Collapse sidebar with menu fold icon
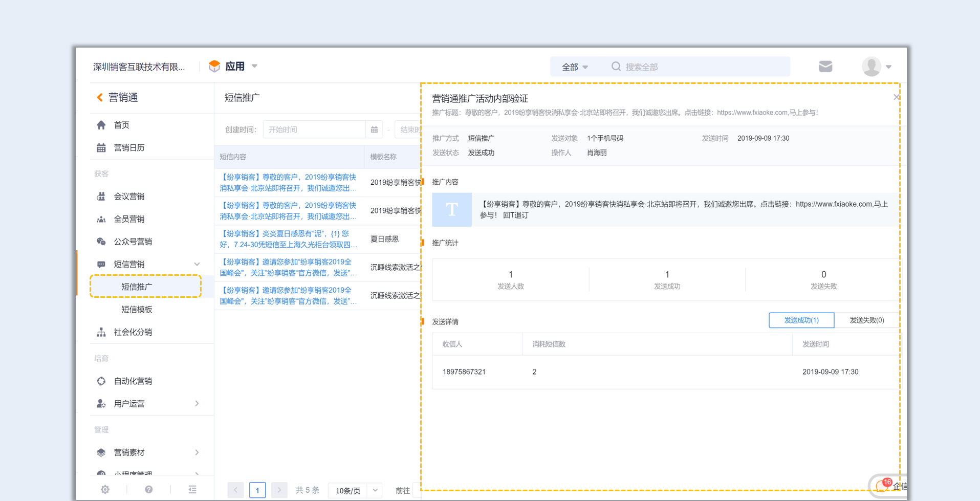This screenshot has width=980, height=501. [192, 490]
